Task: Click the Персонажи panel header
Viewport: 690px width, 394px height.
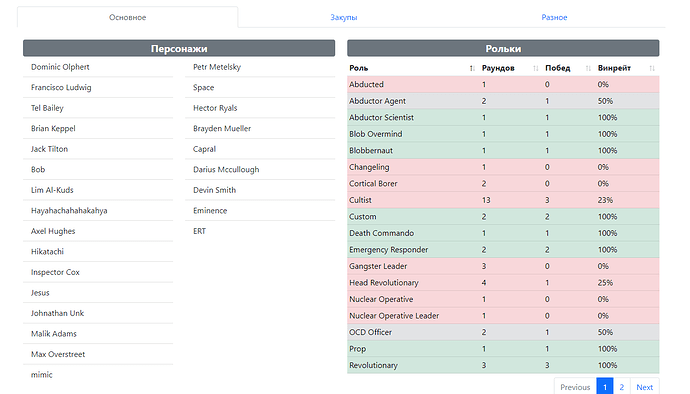Action: [179, 48]
